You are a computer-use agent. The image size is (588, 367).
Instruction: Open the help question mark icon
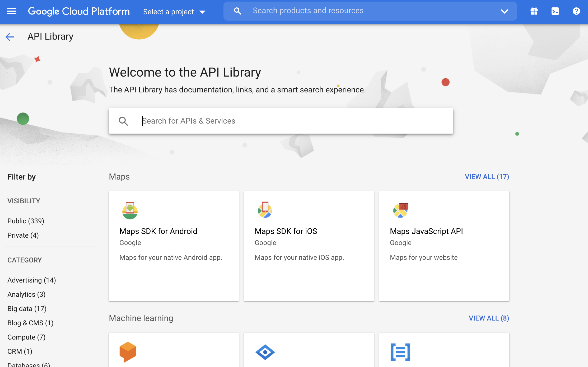576,11
